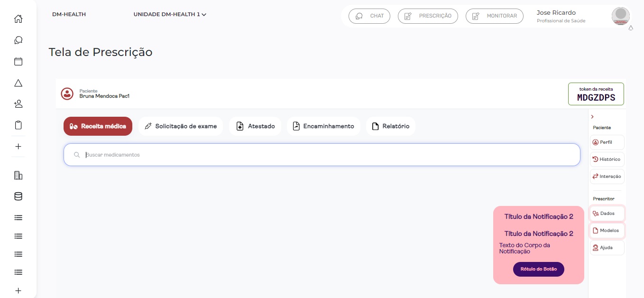This screenshot has width=644, height=298.
Task: Click the PRESCRIÇÃO button in the header
Action: (428, 16)
